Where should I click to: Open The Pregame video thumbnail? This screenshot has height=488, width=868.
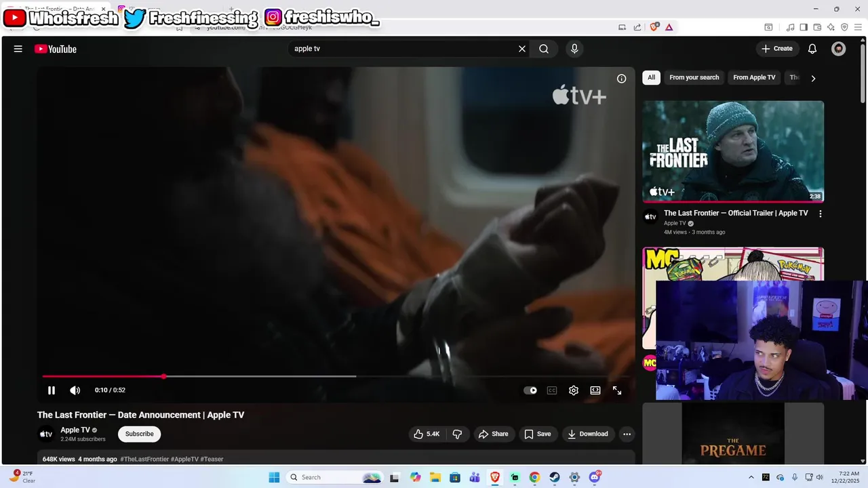(733, 434)
